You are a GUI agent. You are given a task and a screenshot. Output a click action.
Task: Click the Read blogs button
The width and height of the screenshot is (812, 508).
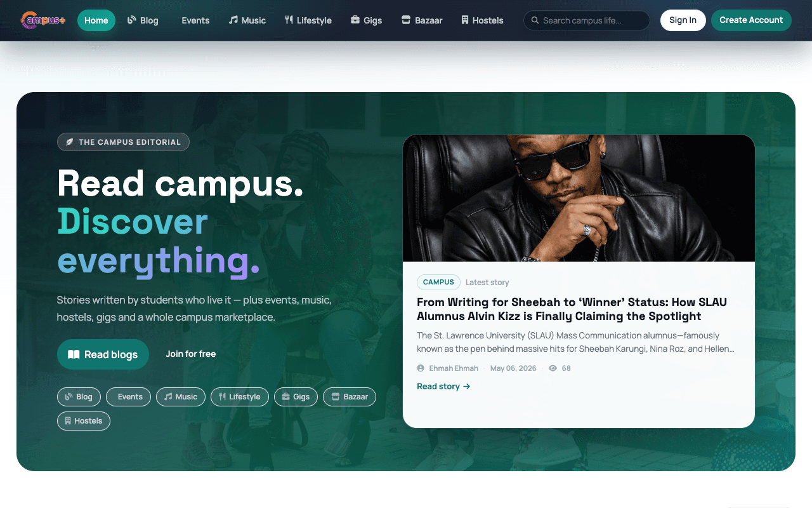click(103, 354)
